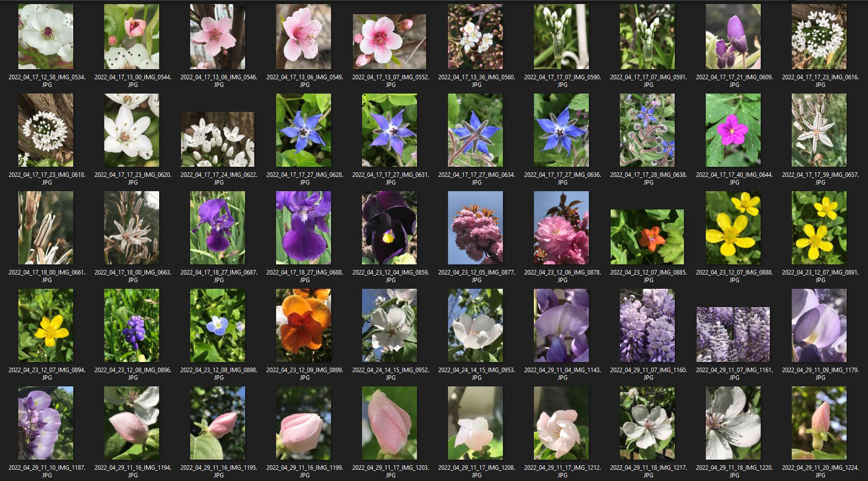Open the wide wisteria photo IMG_1160
This screenshot has width=868, height=481.
click(647, 325)
